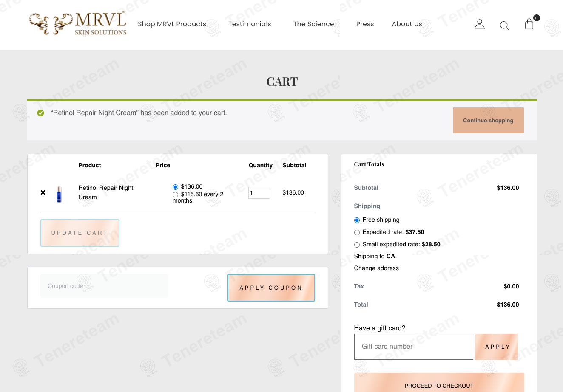Viewport: 563px width, 392px height.
Task: Click Continue shopping button
Action: pyautogui.click(x=488, y=120)
